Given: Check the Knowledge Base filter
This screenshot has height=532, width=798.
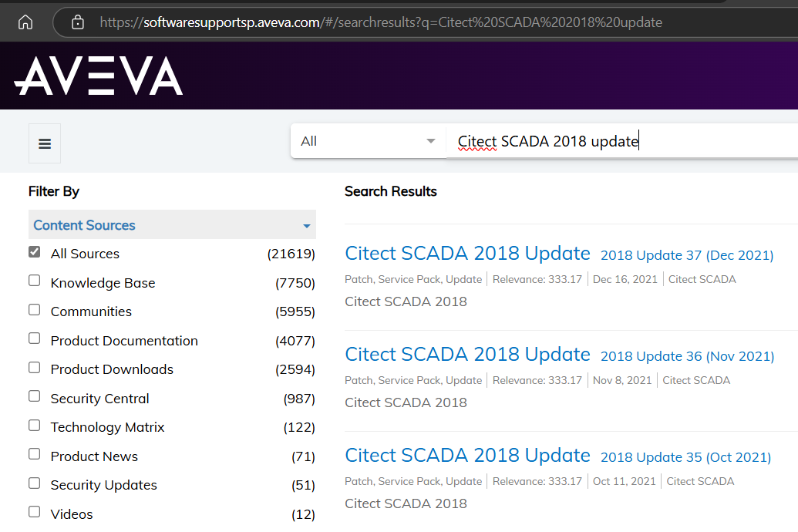Looking at the screenshot, I should [x=34, y=281].
